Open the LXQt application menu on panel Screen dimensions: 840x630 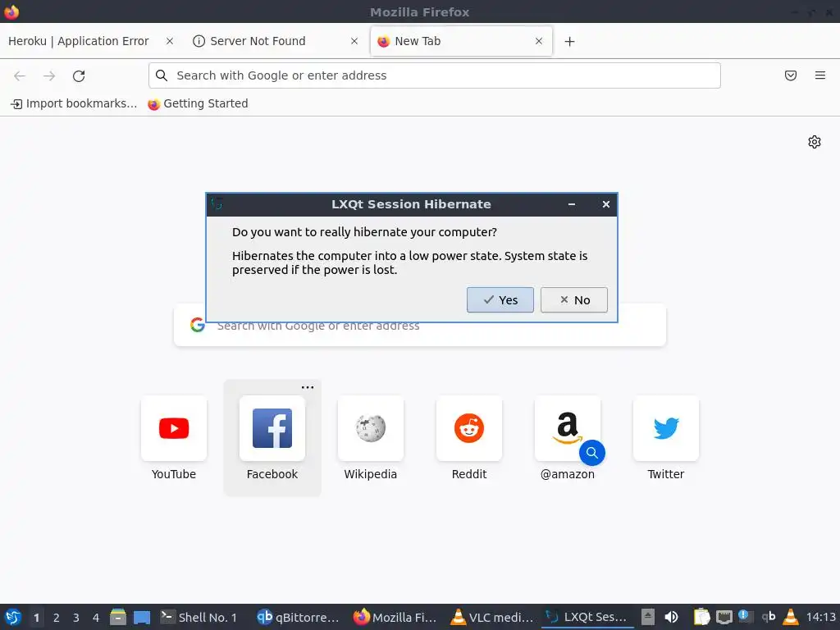(13, 617)
